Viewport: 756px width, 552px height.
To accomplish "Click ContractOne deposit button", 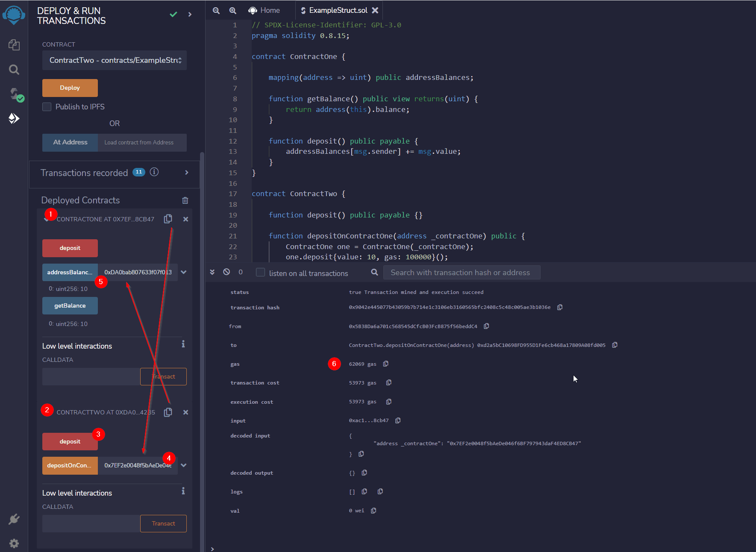I will [70, 248].
